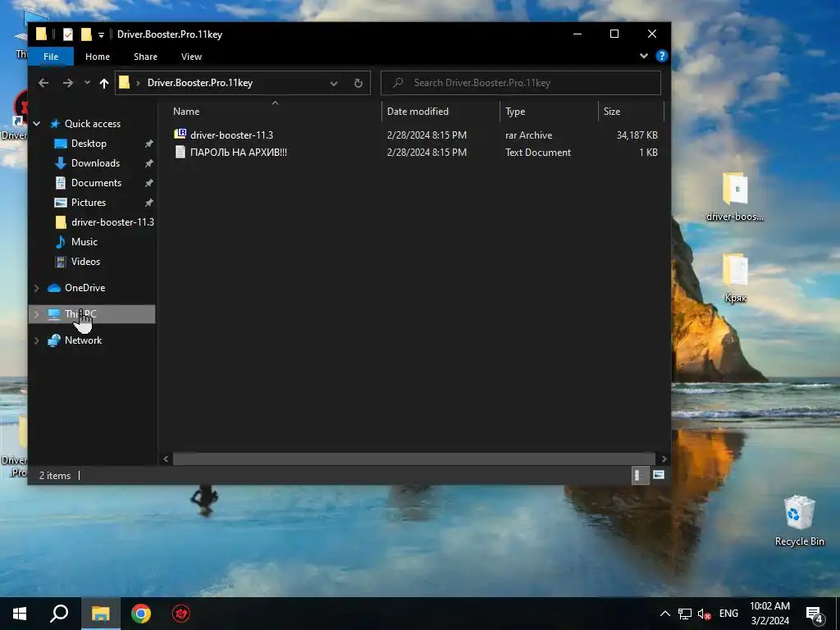840x630 pixels.
Task: Select the driver-booster-11.3 rar archive
Action: 231,135
